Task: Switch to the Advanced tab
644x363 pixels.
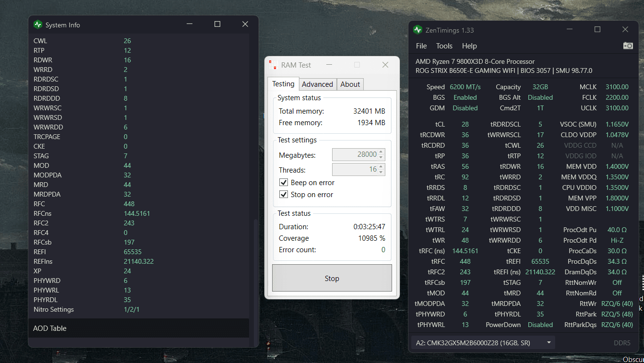Action: pyautogui.click(x=317, y=84)
